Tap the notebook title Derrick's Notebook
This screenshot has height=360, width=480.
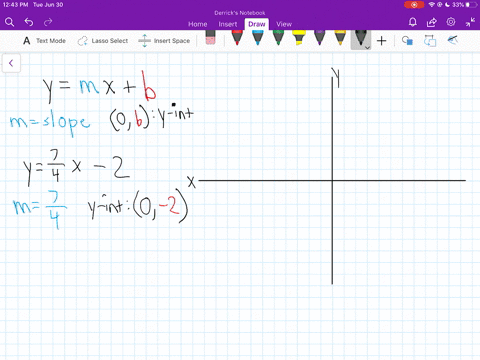pyautogui.click(x=240, y=13)
